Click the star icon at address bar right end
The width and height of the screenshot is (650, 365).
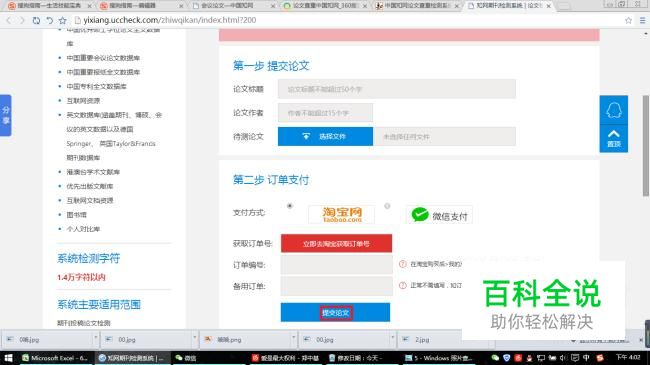(628, 20)
